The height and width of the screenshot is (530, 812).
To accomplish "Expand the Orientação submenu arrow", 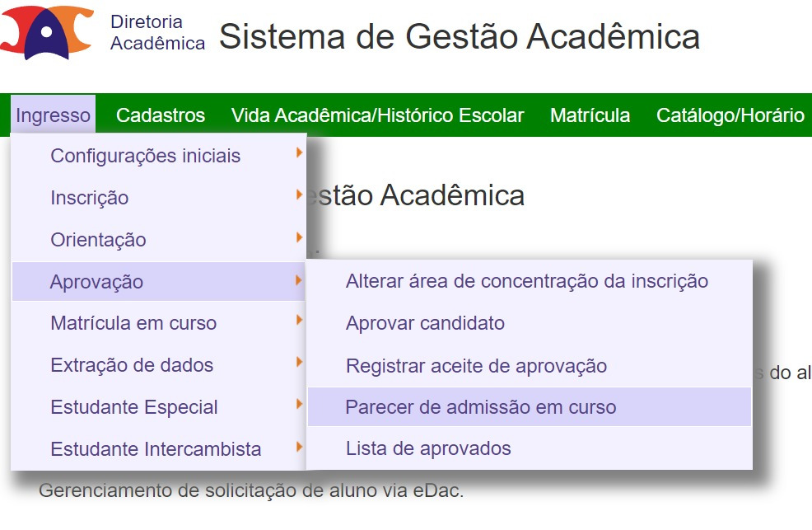I will click(x=299, y=237).
